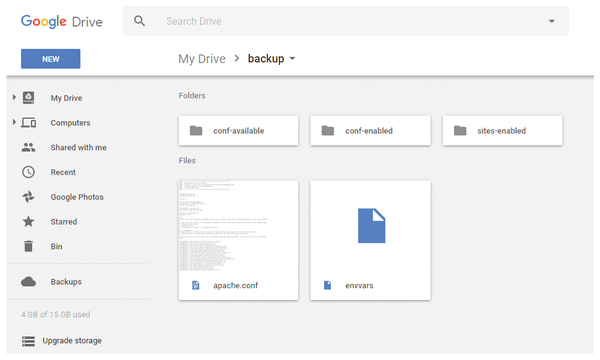This screenshot has height=360, width=600.
Task: Select the sites-enabled folder name
Action: click(501, 131)
